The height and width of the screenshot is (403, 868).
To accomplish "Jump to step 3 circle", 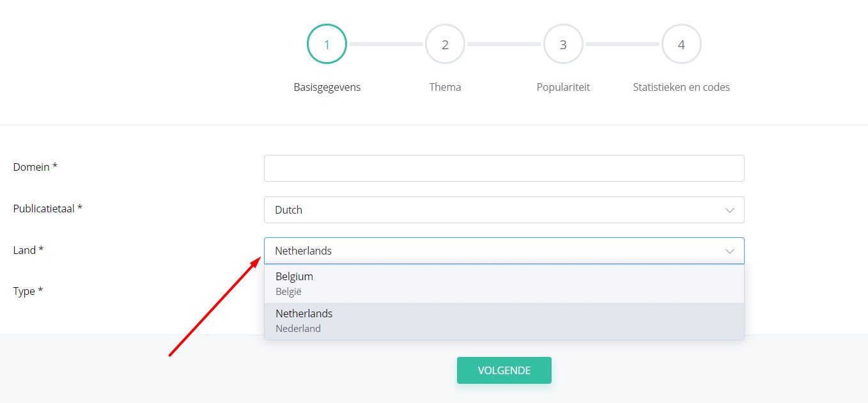I will point(563,44).
